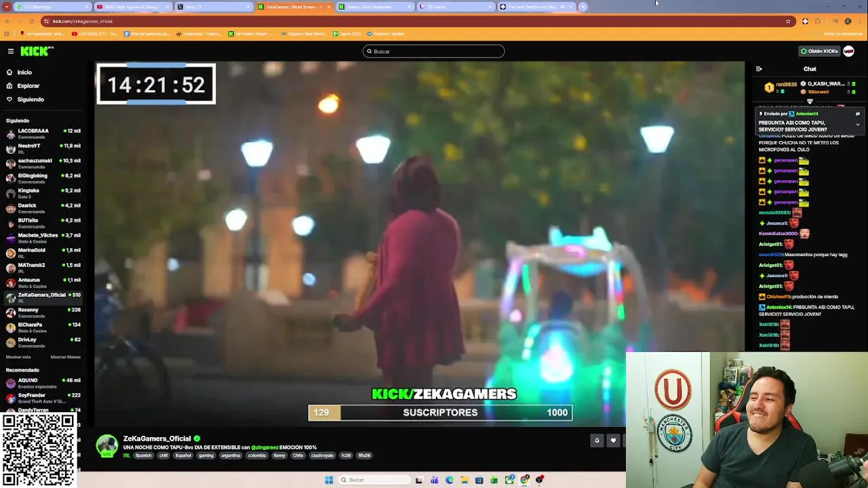Select the Spanish tag
This screenshot has height=488, width=868.
[143, 455]
